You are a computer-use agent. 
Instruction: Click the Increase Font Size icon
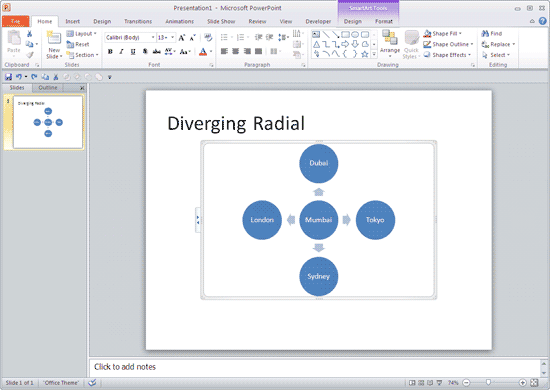click(182, 38)
